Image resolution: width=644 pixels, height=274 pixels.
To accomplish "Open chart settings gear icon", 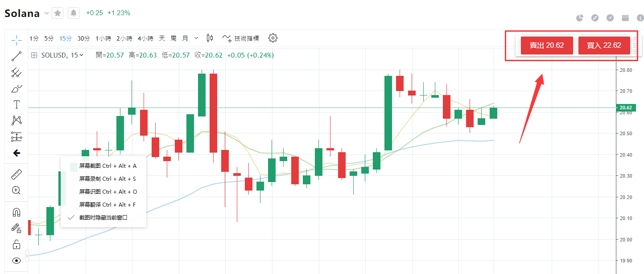I will pos(273,38).
